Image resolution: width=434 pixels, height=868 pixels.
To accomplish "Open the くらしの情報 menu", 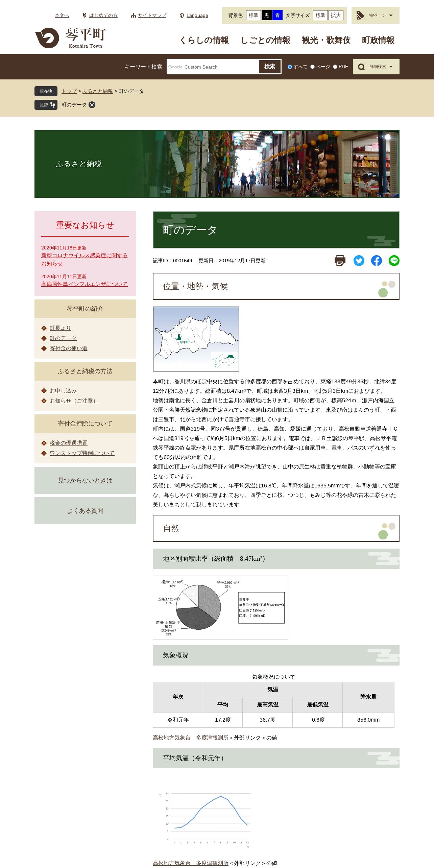I will tap(204, 40).
